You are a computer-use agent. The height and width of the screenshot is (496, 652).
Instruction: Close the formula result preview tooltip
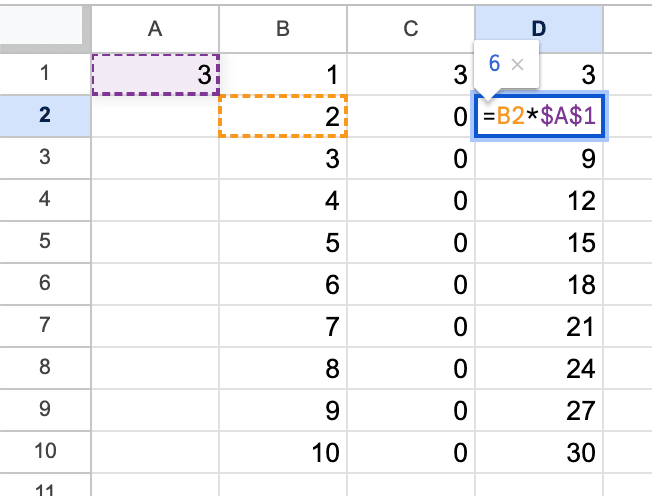tap(517, 64)
